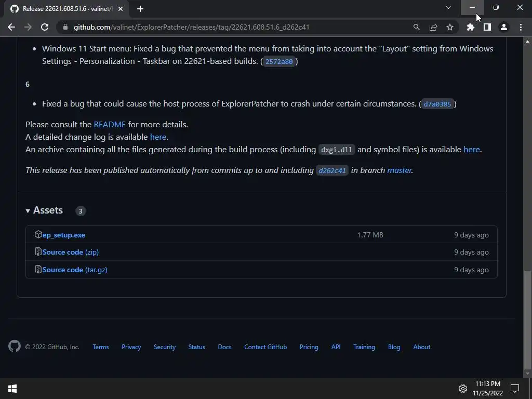Go back to the previous page

(11, 27)
